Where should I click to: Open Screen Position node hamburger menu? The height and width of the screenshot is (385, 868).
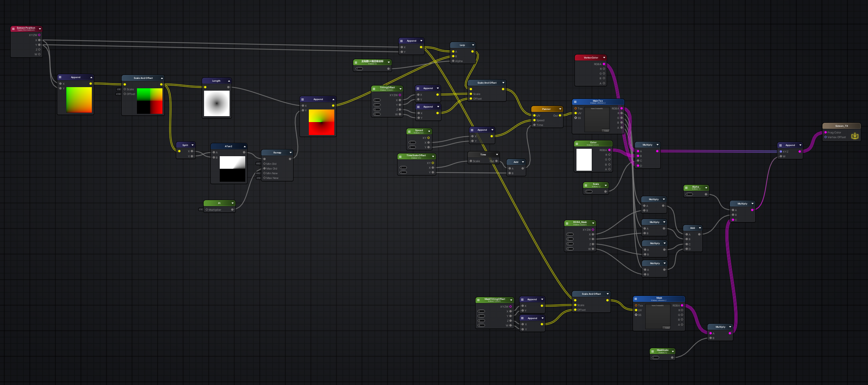(x=13, y=29)
